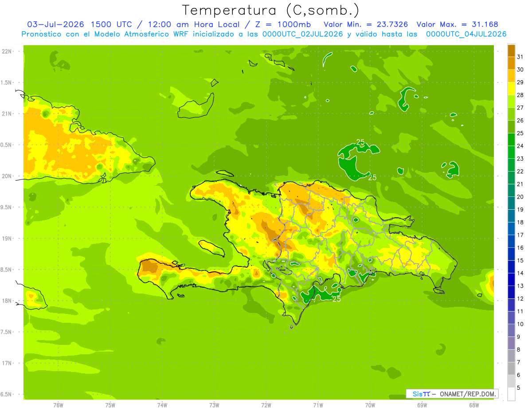Image resolution: width=532 pixels, height=411 pixels.
Task: Click the legend value label 8
Action: click(x=518, y=350)
